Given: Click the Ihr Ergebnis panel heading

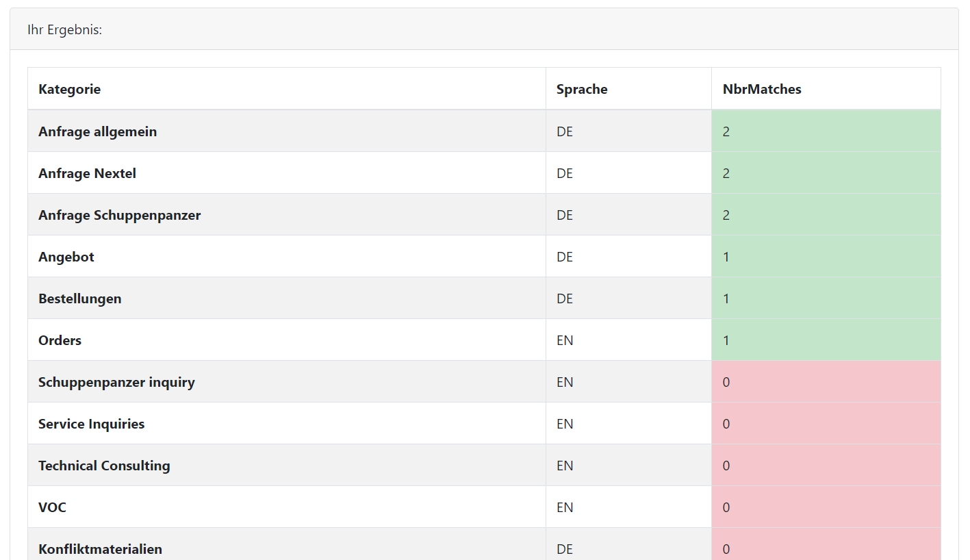Looking at the screenshot, I should pyautogui.click(x=65, y=30).
